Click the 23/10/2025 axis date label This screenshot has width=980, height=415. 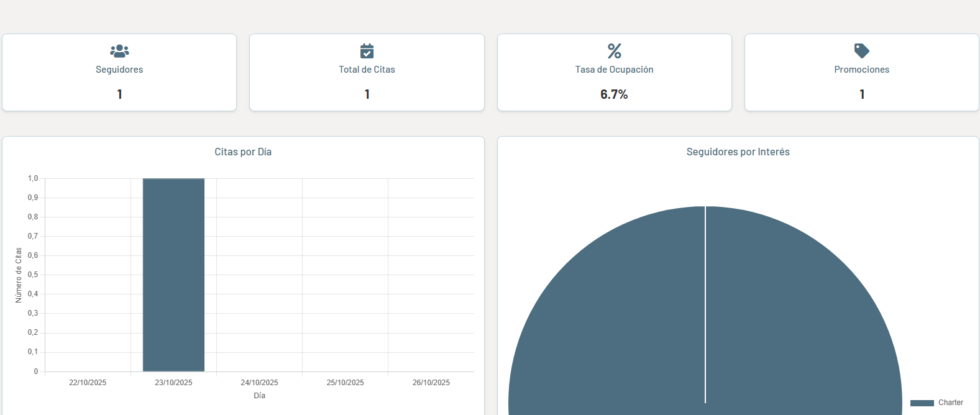[x=173, y=383]
